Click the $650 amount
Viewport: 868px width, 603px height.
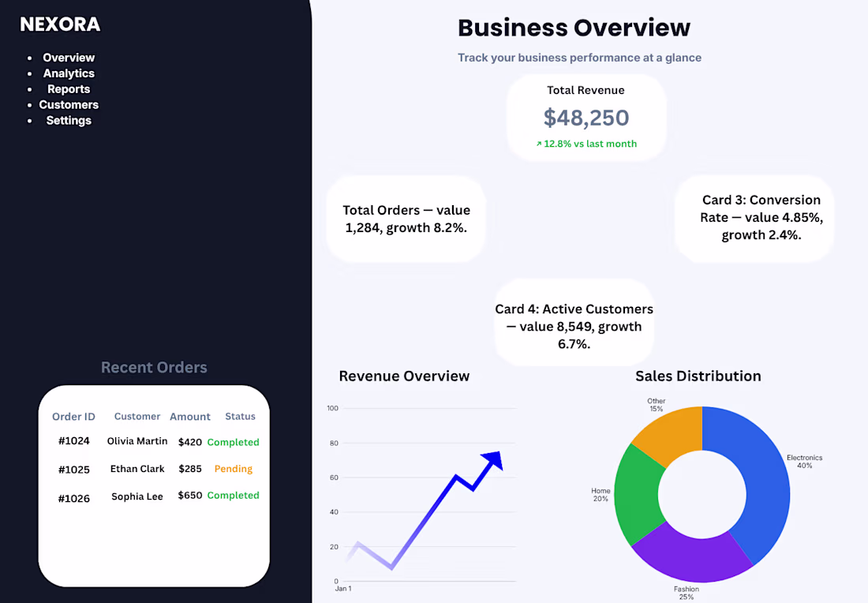tap(190, 495)
